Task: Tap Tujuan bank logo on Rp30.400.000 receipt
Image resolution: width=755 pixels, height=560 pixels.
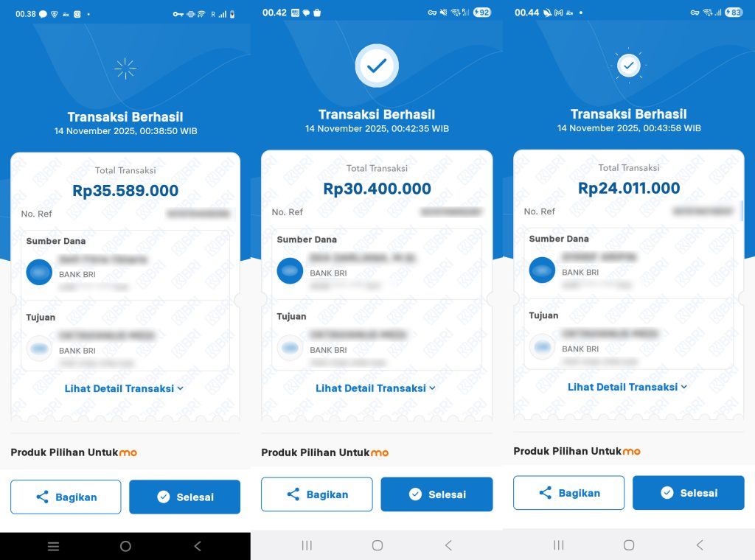Action: (x=290, y=347)
